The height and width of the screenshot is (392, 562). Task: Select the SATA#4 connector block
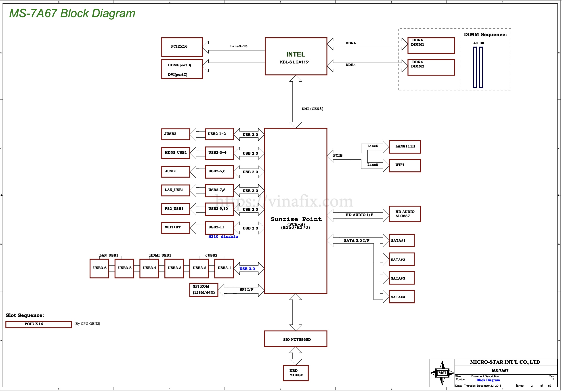click(401, 297)
